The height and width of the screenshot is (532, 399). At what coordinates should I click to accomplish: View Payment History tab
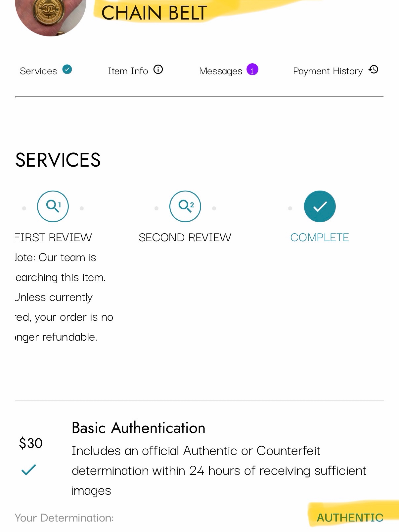click(336, 71)
